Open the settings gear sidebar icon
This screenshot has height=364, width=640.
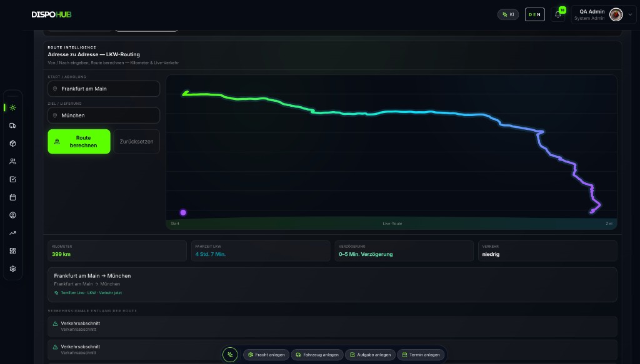click(x=12, y=269)
